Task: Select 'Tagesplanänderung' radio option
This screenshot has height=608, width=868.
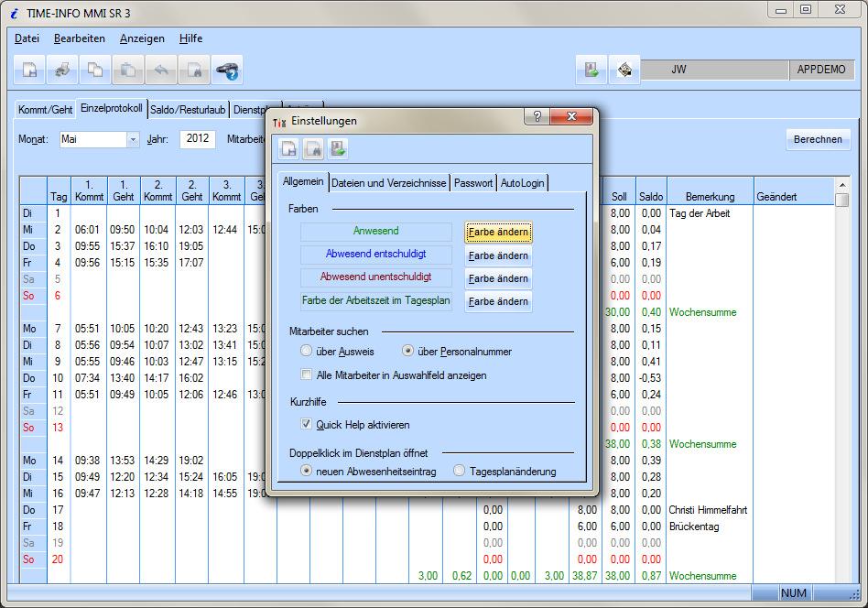Action: [459, 471]
